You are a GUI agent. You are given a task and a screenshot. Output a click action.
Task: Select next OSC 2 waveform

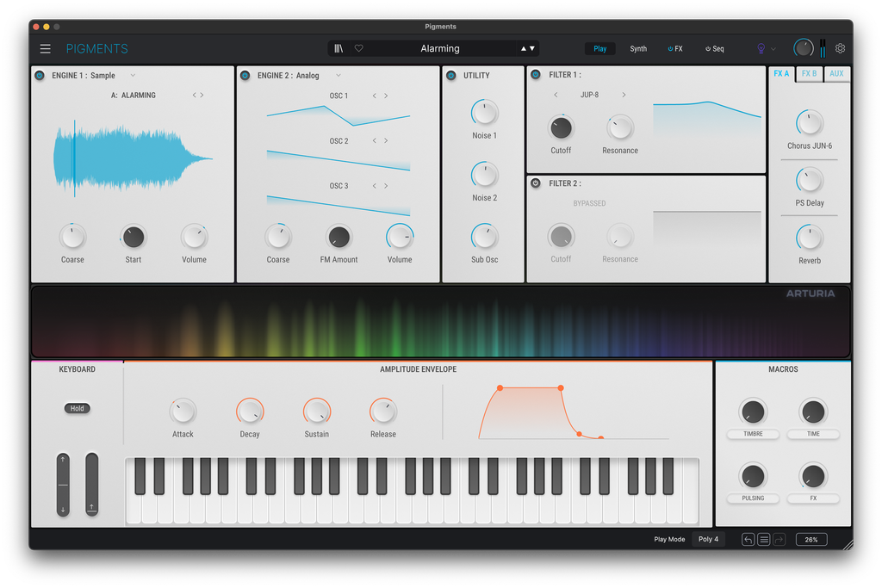coord(386,140)
